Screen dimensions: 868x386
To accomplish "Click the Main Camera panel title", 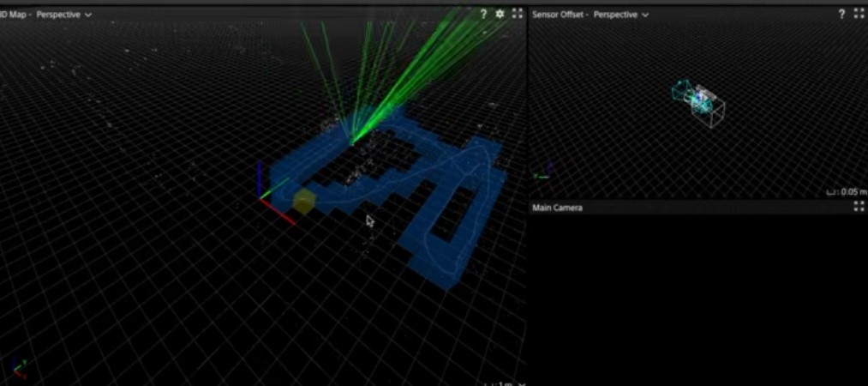I will pos(557,208).
